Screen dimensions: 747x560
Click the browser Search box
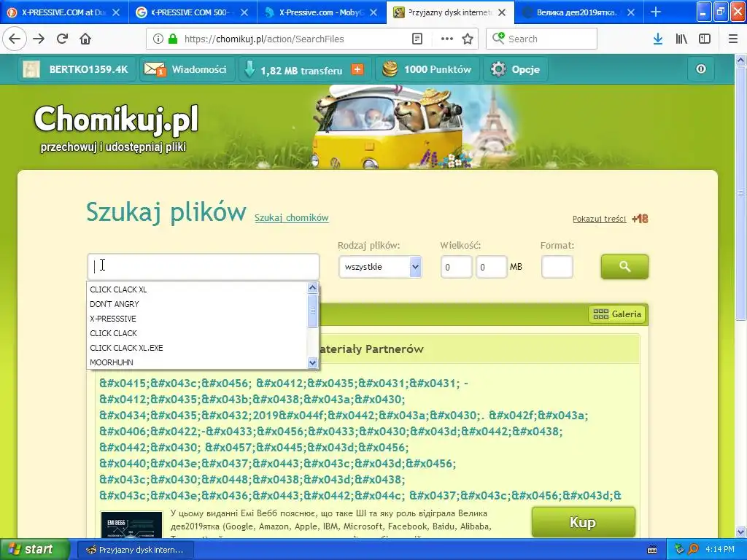click(542, 39)
